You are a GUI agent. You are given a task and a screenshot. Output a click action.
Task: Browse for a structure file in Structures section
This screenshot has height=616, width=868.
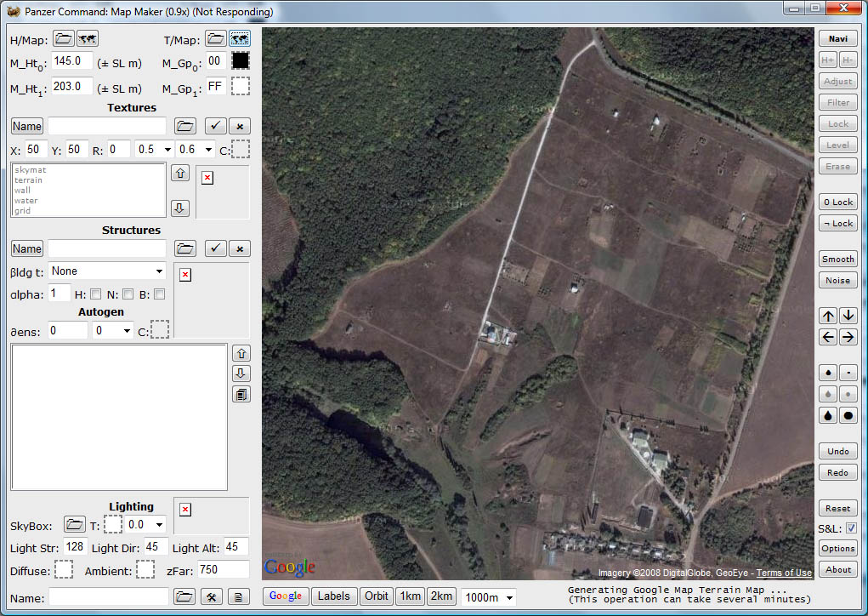(x=184, y=248)
